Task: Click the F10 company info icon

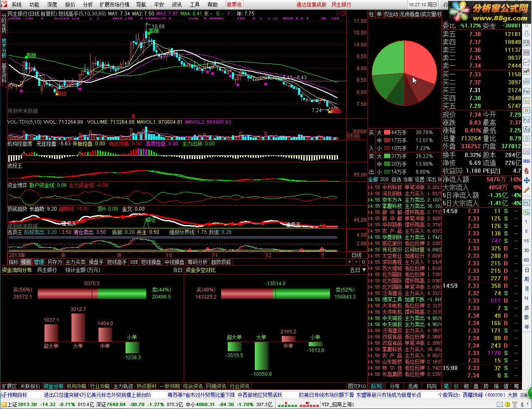Action: coord(527,91)
